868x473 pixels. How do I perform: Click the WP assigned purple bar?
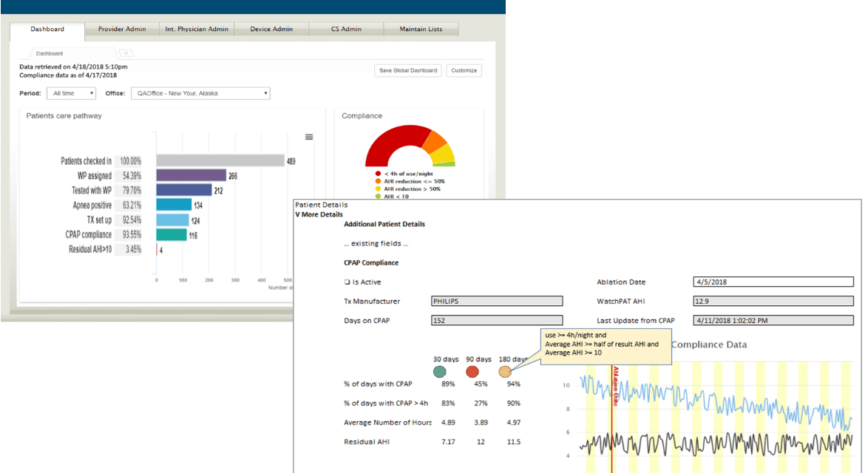[191, 175]
